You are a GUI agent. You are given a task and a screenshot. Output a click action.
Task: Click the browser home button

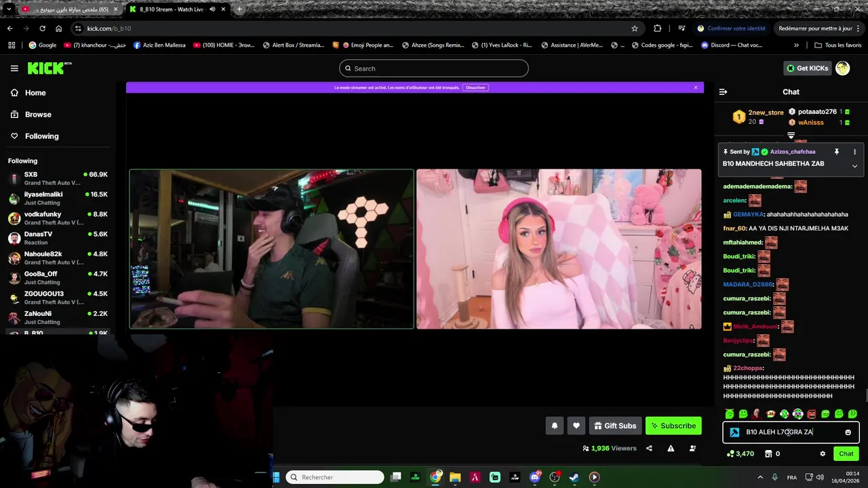58,28
